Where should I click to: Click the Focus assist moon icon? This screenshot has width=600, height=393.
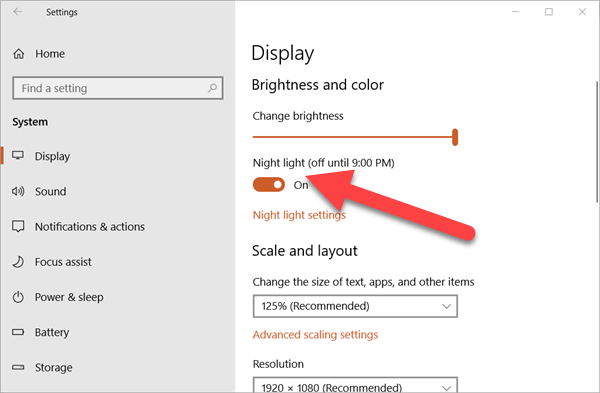click(x=18, y=262)
